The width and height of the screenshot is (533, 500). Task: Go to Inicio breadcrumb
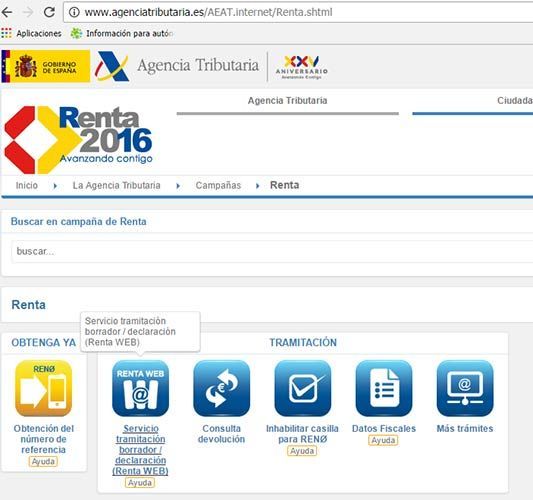pos(27,185)
